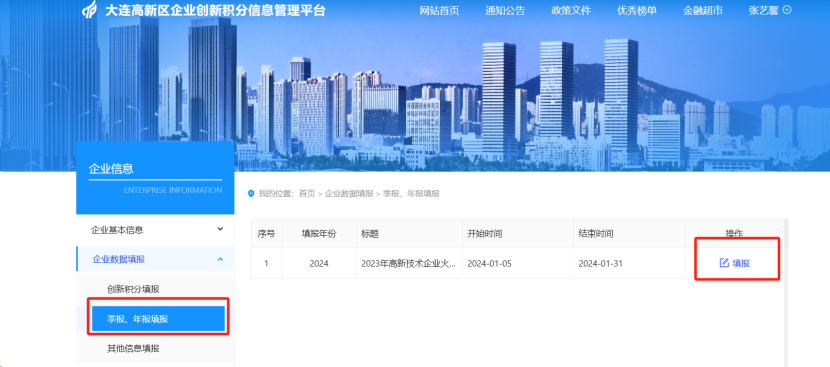The image size is (830, 367).
Task: Click the platform logo icon in header
Action: 89,11
